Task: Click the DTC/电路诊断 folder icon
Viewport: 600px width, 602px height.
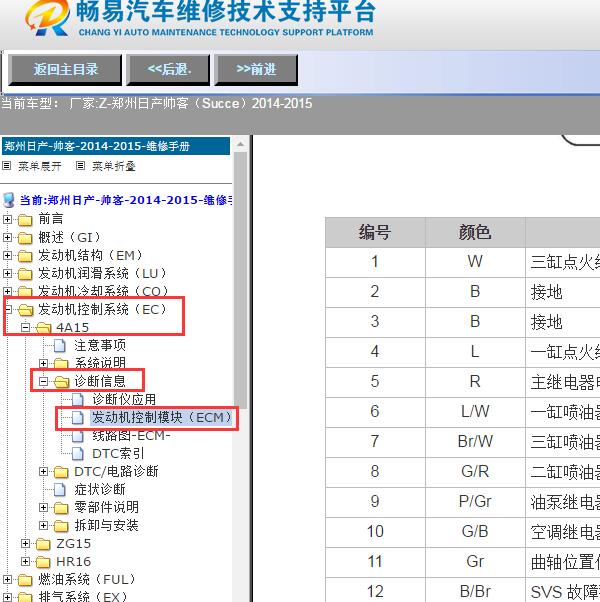Action: point(61,472)
